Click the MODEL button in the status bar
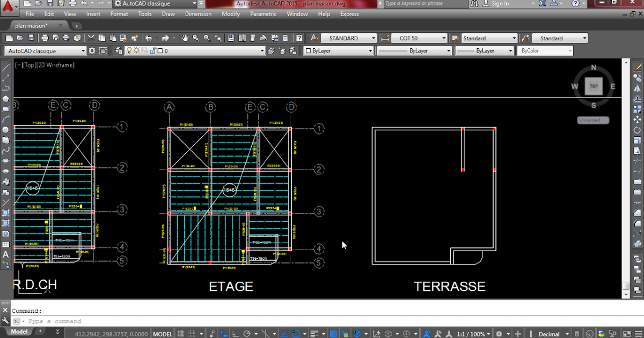The height and width of the screenshot is (338, 644). click(162, 333)
